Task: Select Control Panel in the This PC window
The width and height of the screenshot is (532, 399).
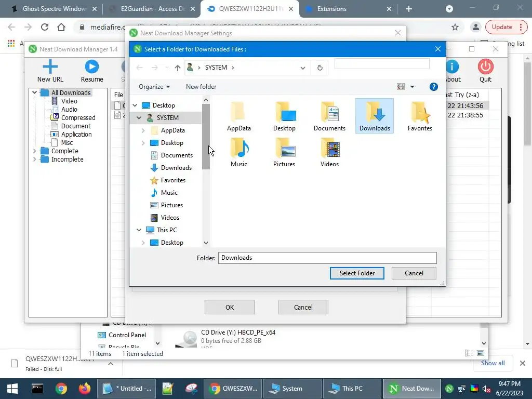Action: pos(127,335)
